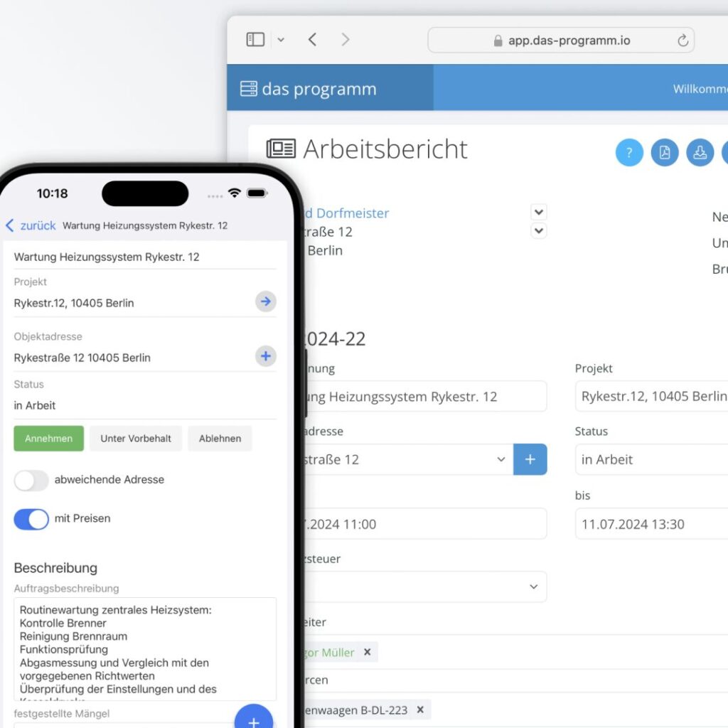728x728 pixels.
Task: Go back in the browser
Action: coord(313,40)
